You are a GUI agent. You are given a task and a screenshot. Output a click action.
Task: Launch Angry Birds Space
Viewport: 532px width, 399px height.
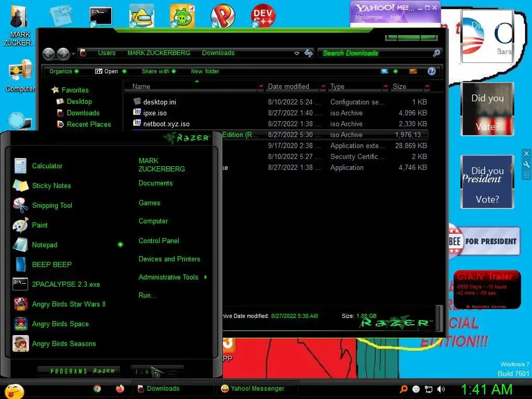pos(51,324)
